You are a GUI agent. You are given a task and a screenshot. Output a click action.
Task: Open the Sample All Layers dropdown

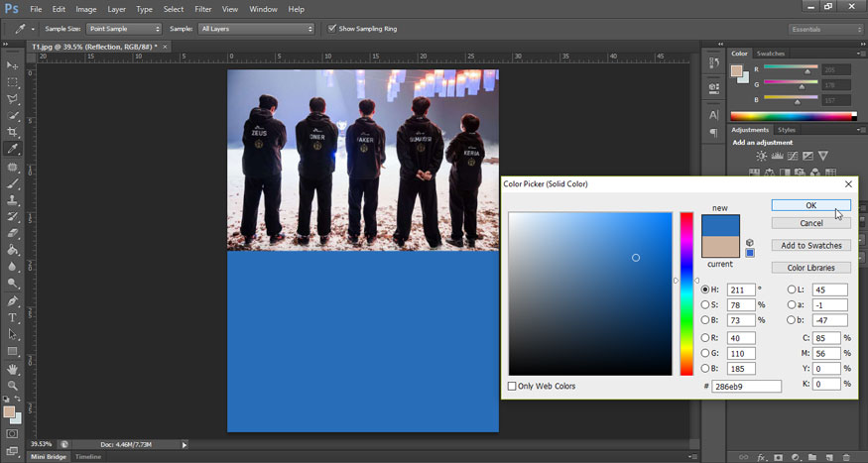coord(256,29)
